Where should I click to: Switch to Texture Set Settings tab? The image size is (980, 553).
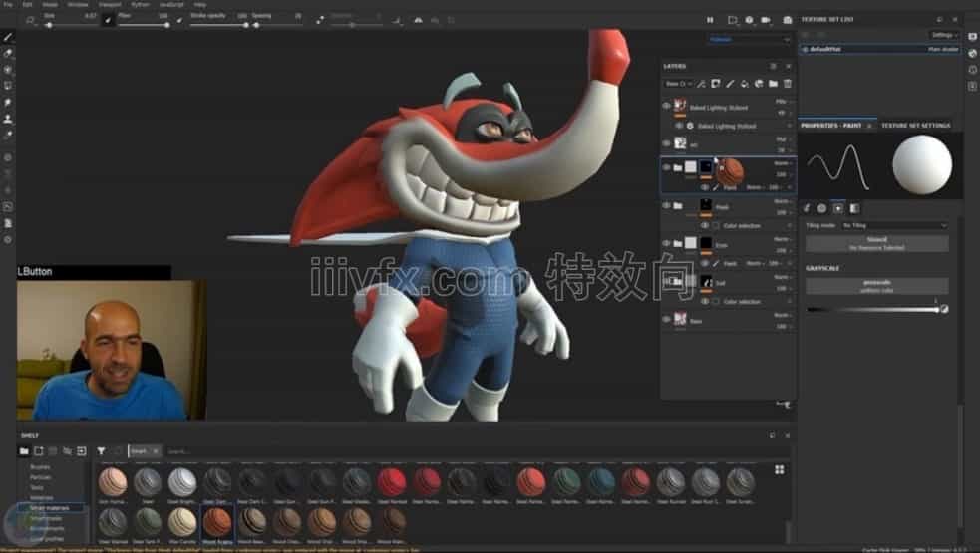(915, 126)
